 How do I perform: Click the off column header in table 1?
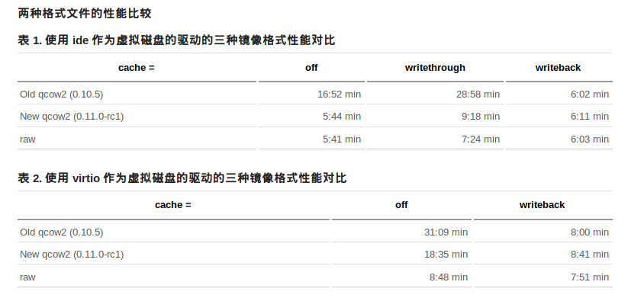click(x=311, y=68)
